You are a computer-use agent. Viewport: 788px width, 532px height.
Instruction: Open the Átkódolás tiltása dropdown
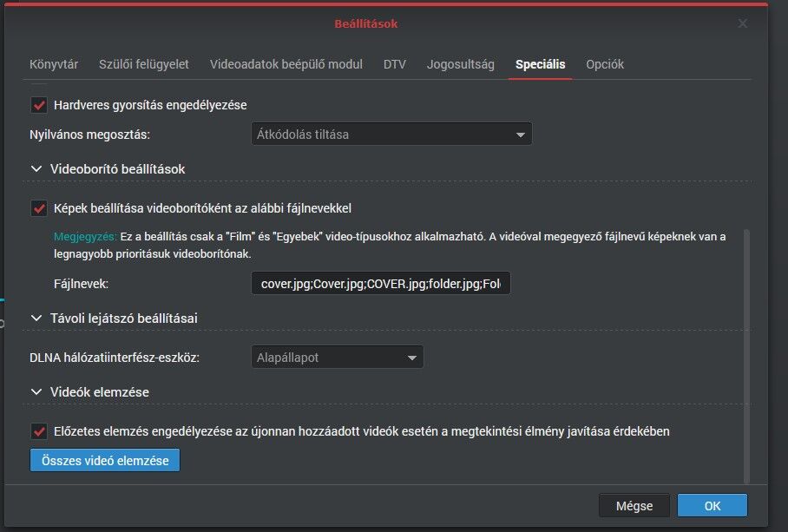tap(391, 135)
